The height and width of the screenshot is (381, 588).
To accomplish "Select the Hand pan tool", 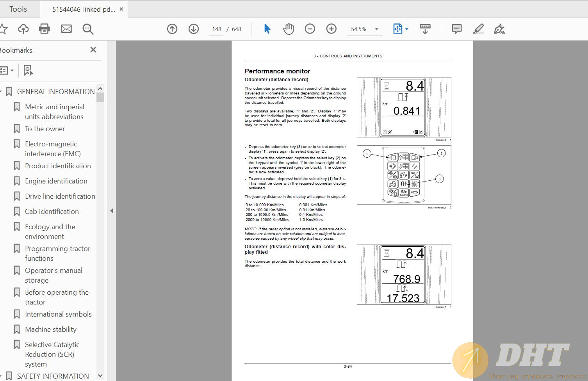I will (x=289, y=29).
